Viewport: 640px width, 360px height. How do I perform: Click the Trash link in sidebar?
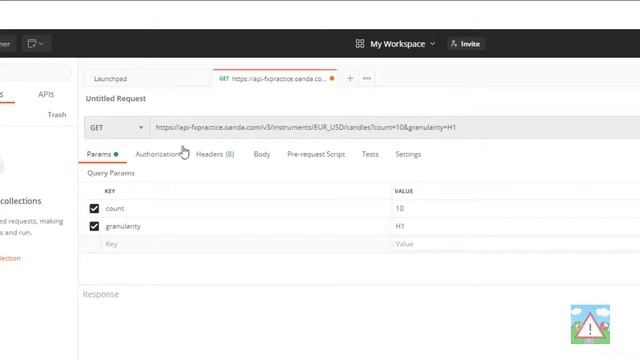57,115
